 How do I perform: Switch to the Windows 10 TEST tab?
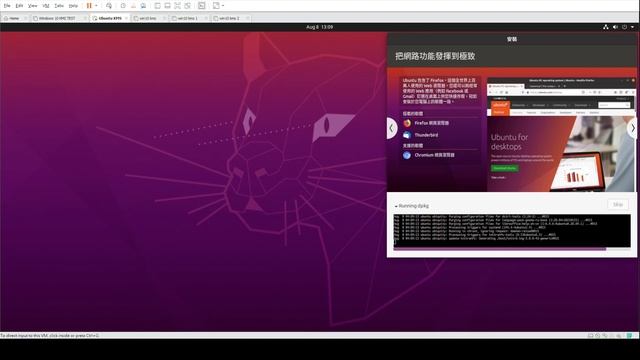59,18
